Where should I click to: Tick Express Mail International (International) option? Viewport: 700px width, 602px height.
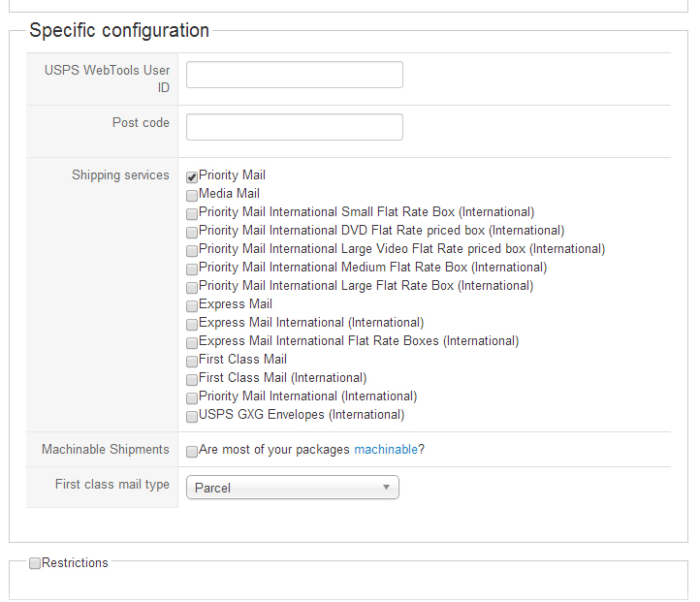[192, 324]
